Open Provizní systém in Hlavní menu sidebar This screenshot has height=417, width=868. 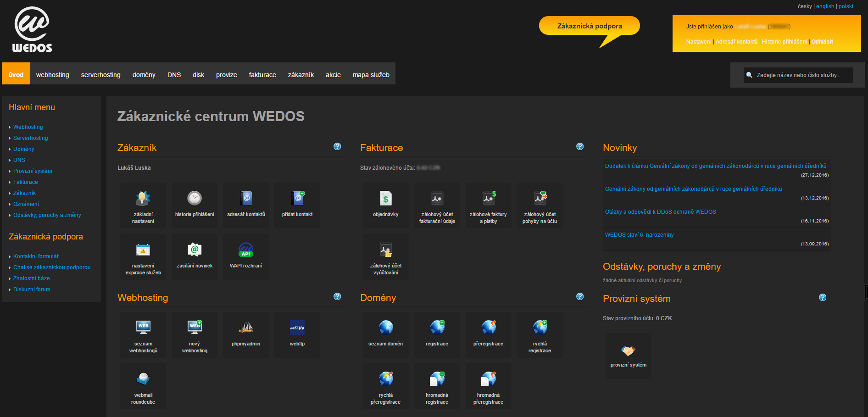click(33, 171)
